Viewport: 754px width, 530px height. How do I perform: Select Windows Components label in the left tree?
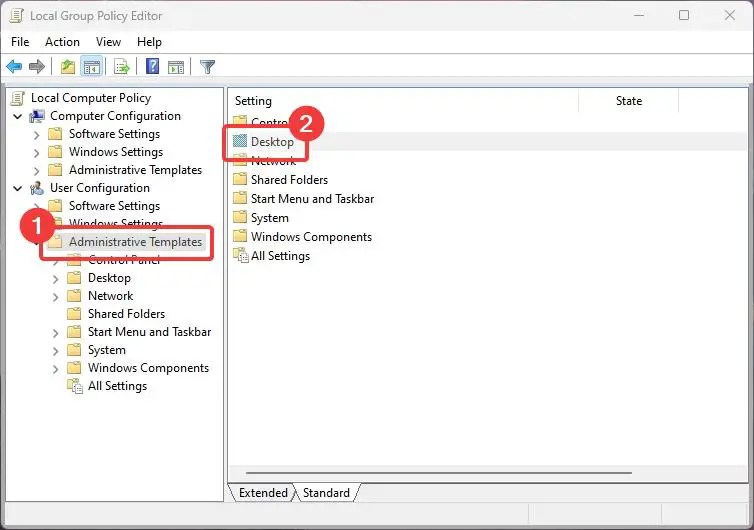[148, 367]
